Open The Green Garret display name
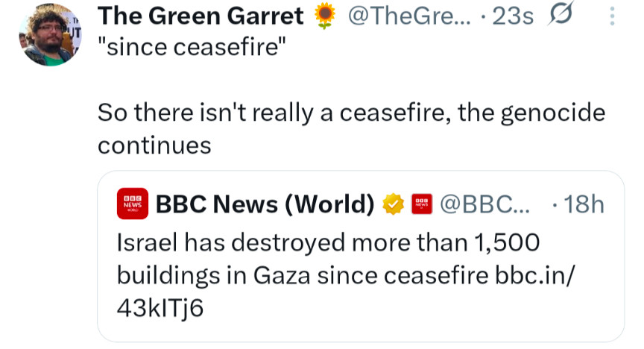The height and width of the screenshot is (349, 644). [201, 16]
